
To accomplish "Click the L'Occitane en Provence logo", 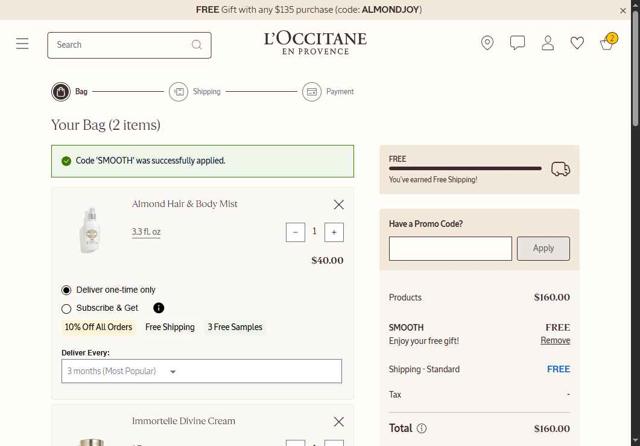I will 316,43.
